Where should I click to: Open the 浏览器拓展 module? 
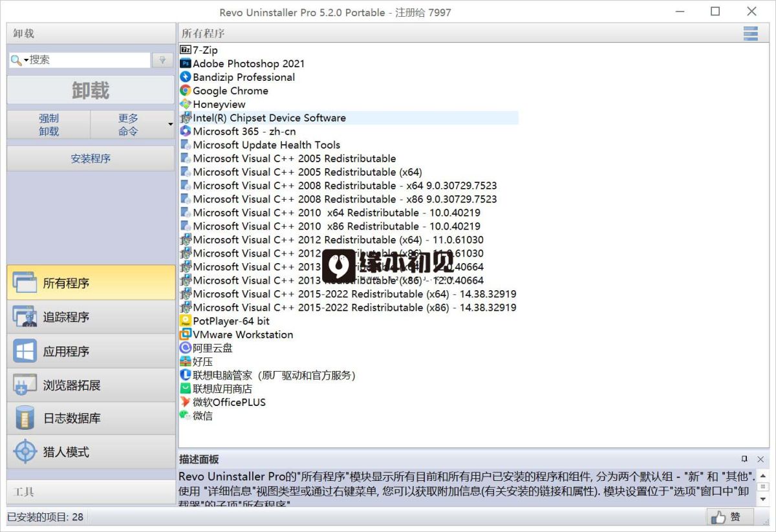coord(91,385)
